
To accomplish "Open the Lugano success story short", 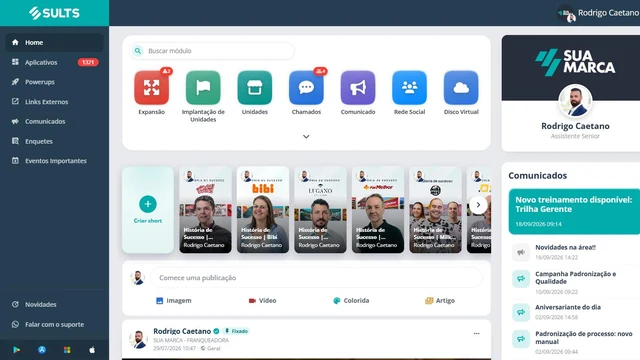I will (x=320, y=210).
